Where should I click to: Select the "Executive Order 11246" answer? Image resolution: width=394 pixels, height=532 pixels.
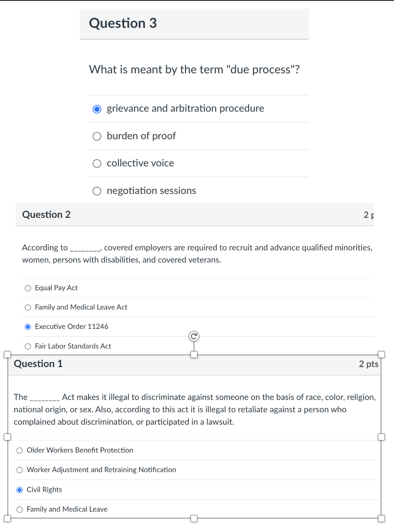28,326
